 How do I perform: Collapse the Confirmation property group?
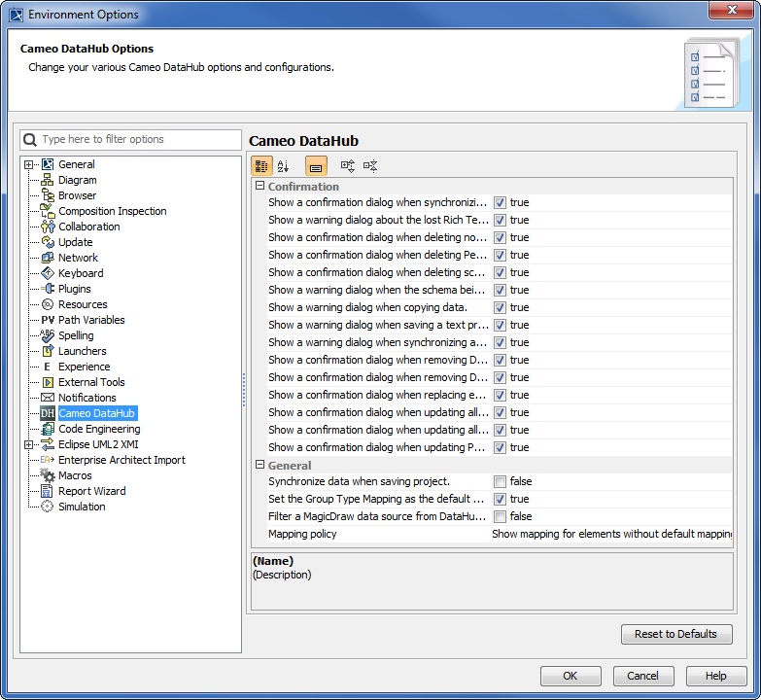click(x=259, y=186)
